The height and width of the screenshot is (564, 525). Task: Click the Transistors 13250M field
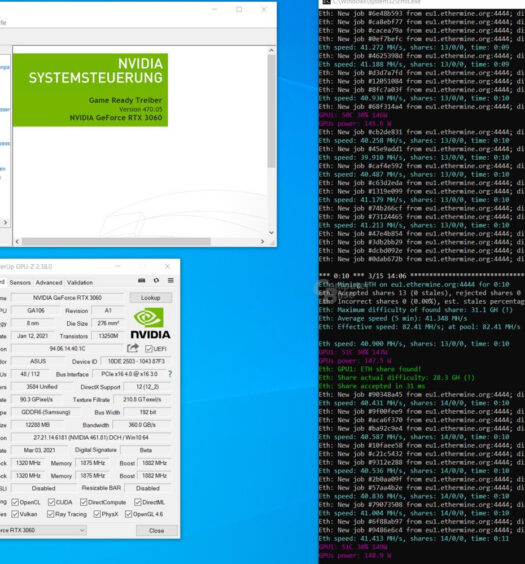(x=108, y=336)
